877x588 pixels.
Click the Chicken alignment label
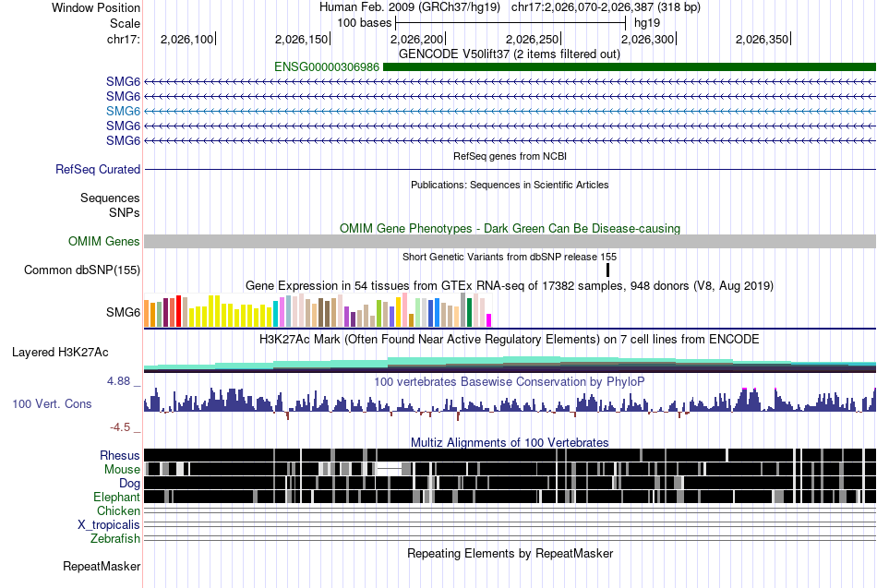tap(118, 510)
